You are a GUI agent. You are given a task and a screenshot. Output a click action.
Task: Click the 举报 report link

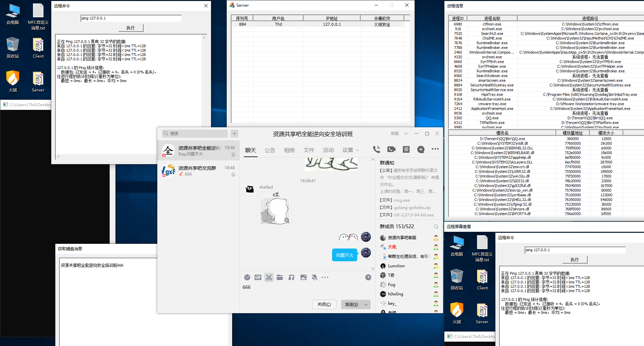[394, 134]
